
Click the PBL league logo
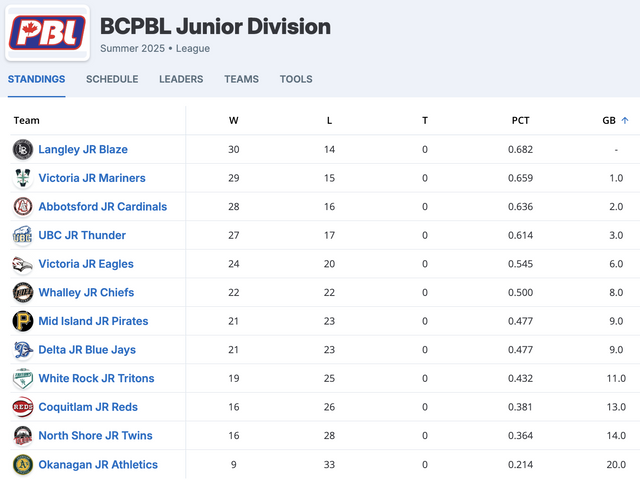pyautogui.click(x=47, y=33)
